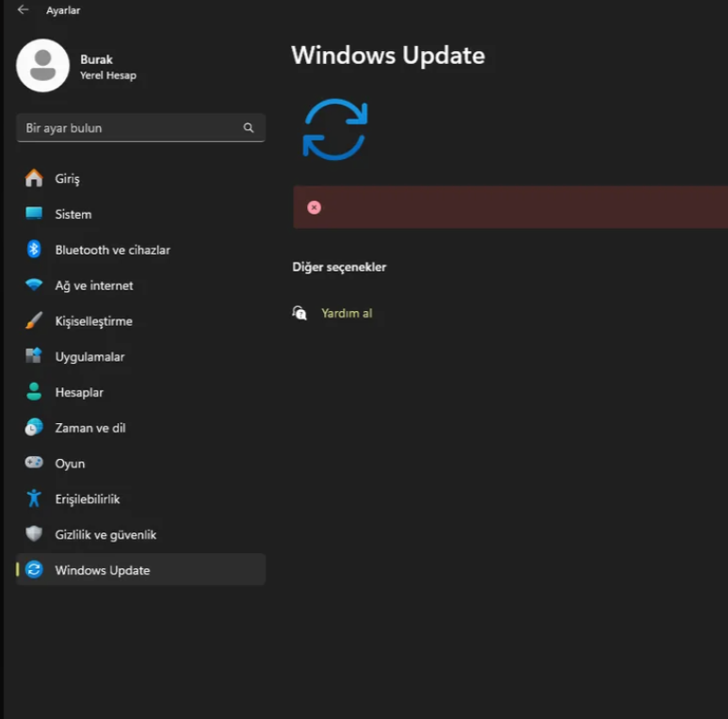Screen dimensions: 728x719
Task: Click the 'Yerel Hesap' account type text
Action: (x=108, y=75)
